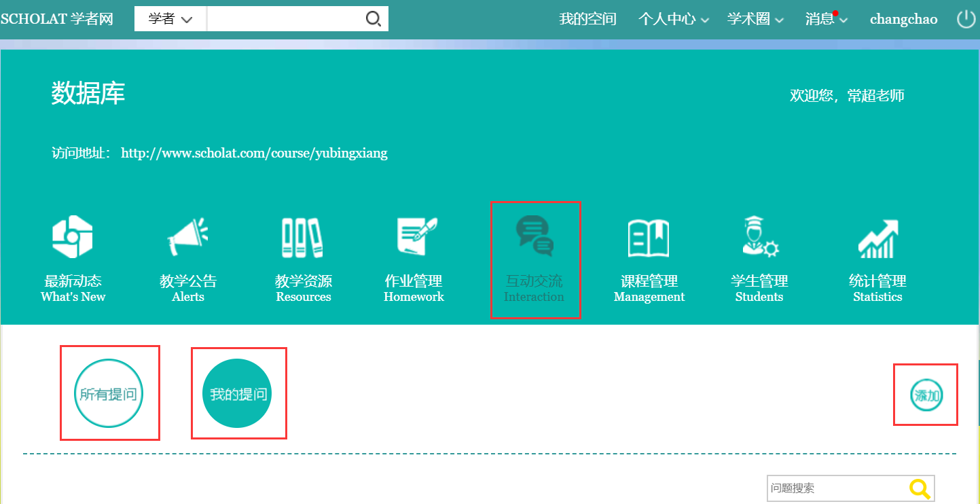Image resolution: width=980 pixels, height=504 pixels.
Task: Go to 我的空间 in navigation
Action: [587, 19]
